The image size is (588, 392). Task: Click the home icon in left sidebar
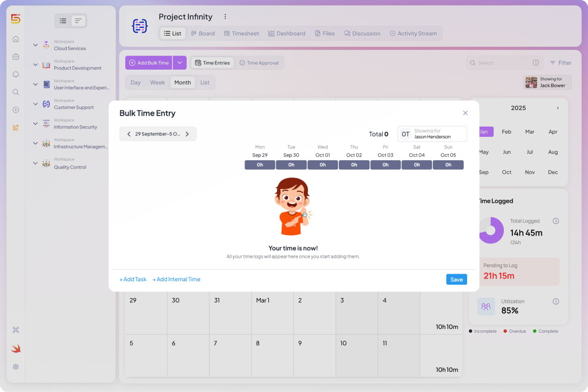[x=16, y=39]
